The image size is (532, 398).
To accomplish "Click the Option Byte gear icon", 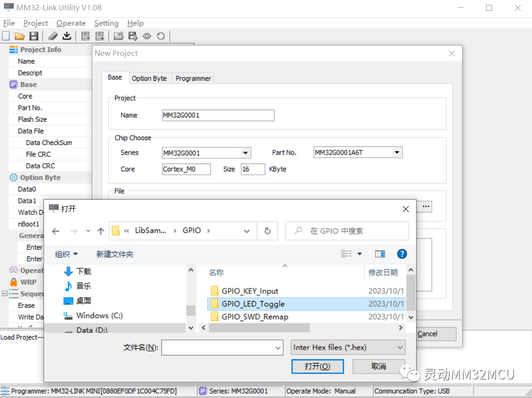I will point(13,178).
